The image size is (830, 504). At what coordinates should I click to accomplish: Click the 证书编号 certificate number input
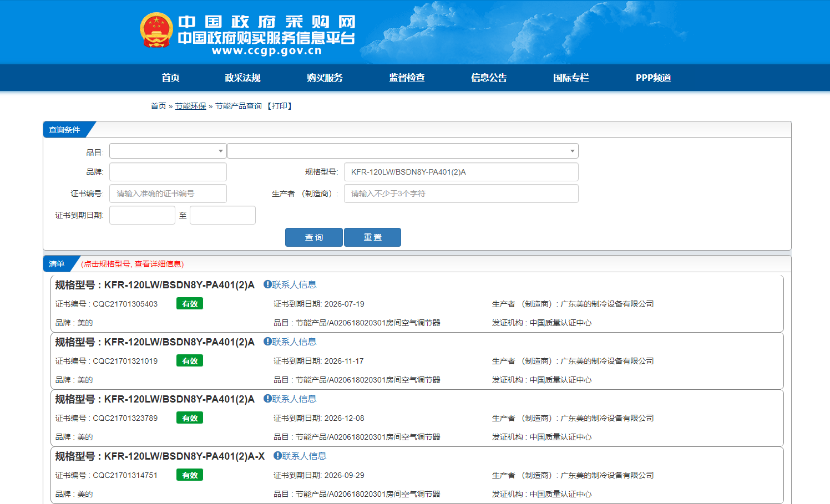[168, 194]
